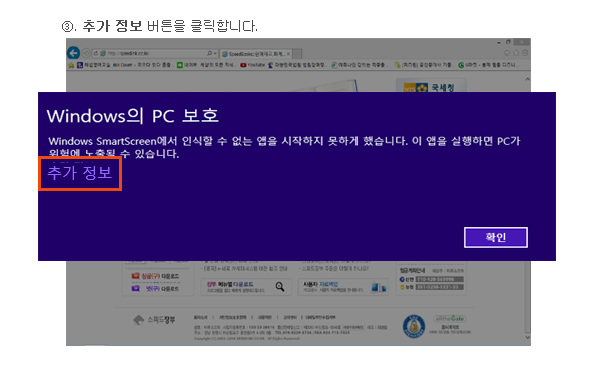612x378 pixels.
Task: Click the 사용자 자료백업 banner
Action: pos(344,287)
